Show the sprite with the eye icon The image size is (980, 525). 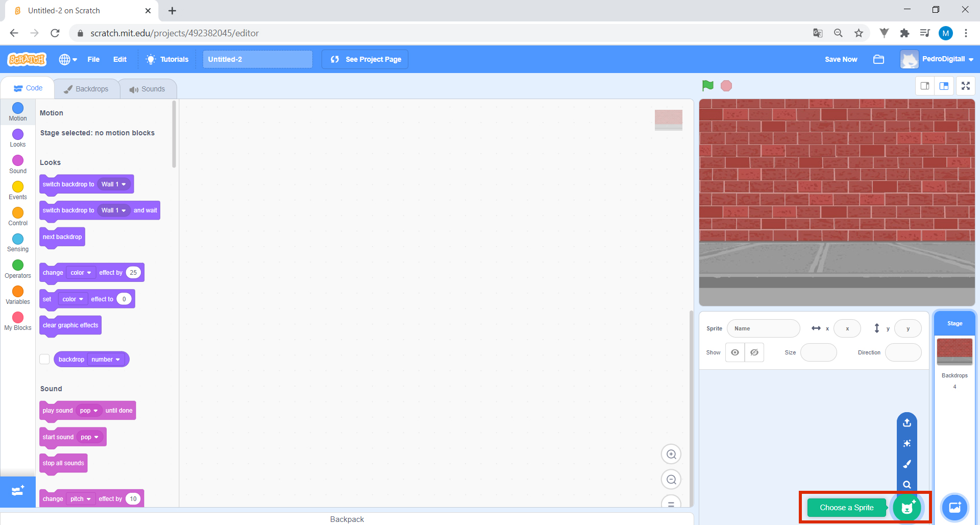pyautogui.click(x=735, y=352)
